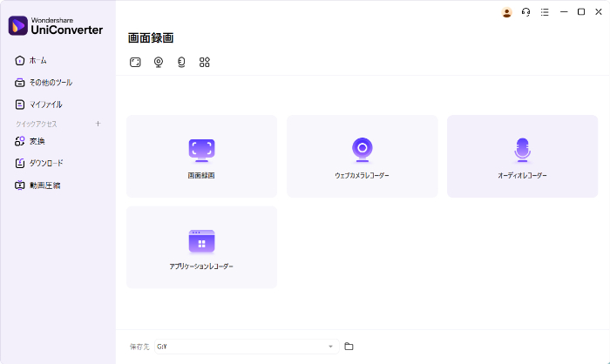Image resolution: width=610 pixels, height=364 pixels.
Task: Click the クイックアクセス section label
Action: (37, 124)
